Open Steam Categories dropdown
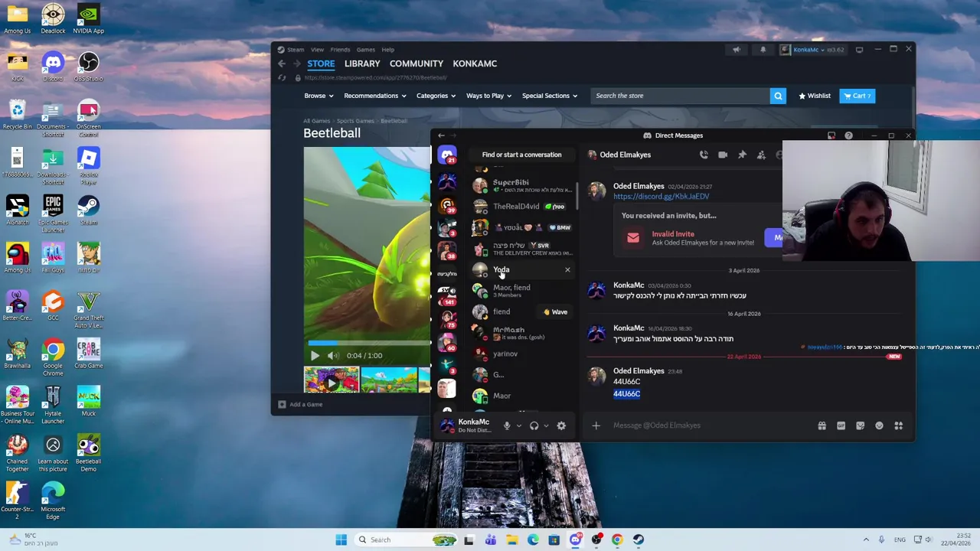 [x=436, y=96]
